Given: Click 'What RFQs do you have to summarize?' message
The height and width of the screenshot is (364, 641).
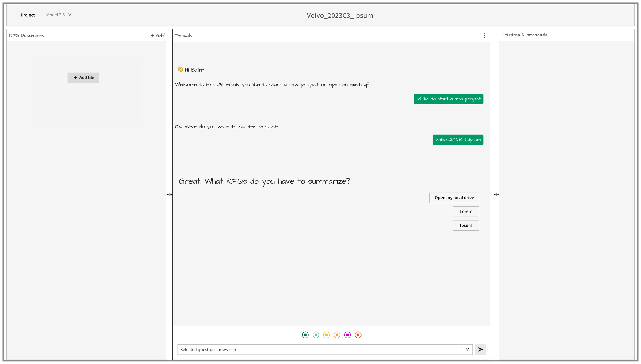Looking at the screenshot, I should (x=264, y=181).
